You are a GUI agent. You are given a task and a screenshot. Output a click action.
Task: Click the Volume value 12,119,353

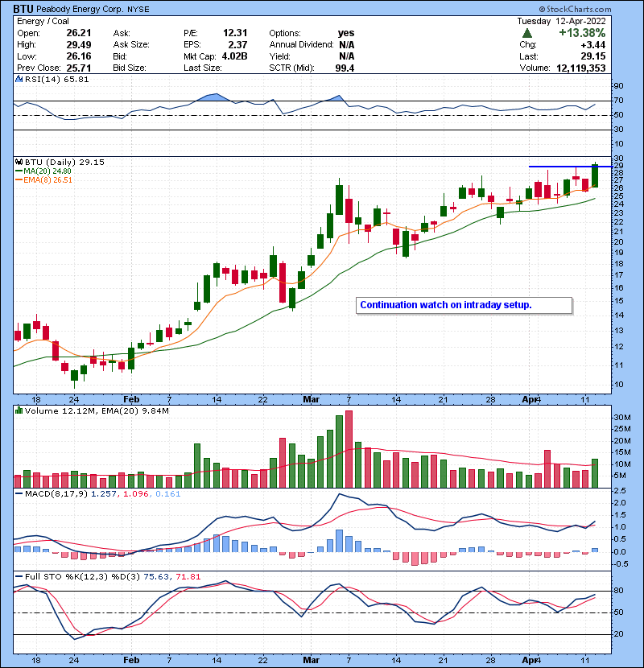pyautogui.click(x=581, y=68)
